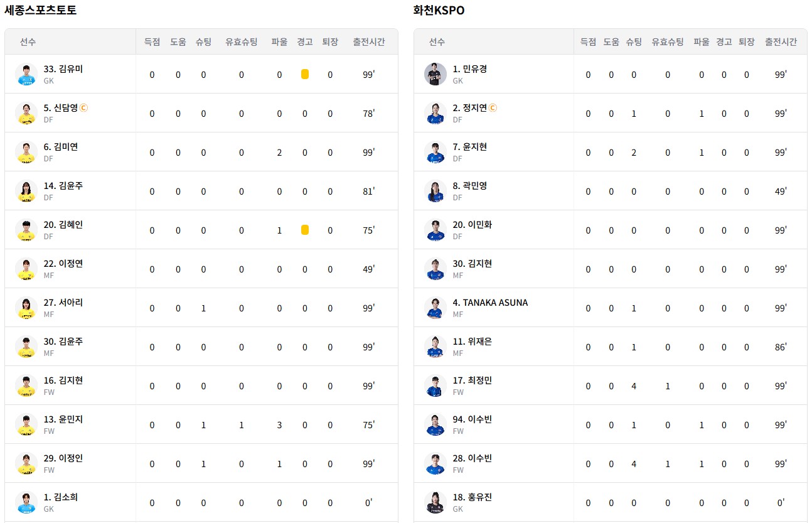
Task: Click the 유효슈팅 column header in Hwacheon table
Action: [668, 42]
